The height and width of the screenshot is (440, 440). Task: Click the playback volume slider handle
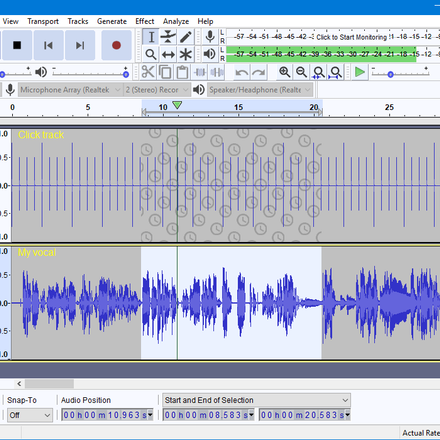click(x=126, y=74)
